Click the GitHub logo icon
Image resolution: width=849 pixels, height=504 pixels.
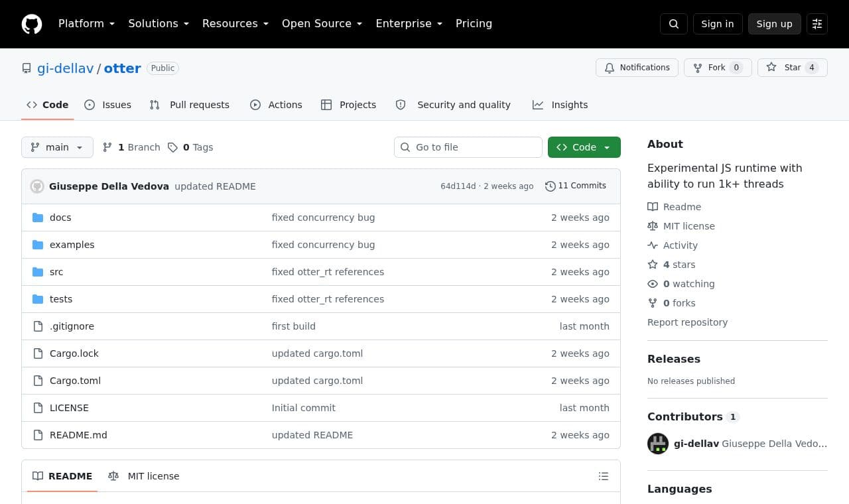(x=32, y=24)
